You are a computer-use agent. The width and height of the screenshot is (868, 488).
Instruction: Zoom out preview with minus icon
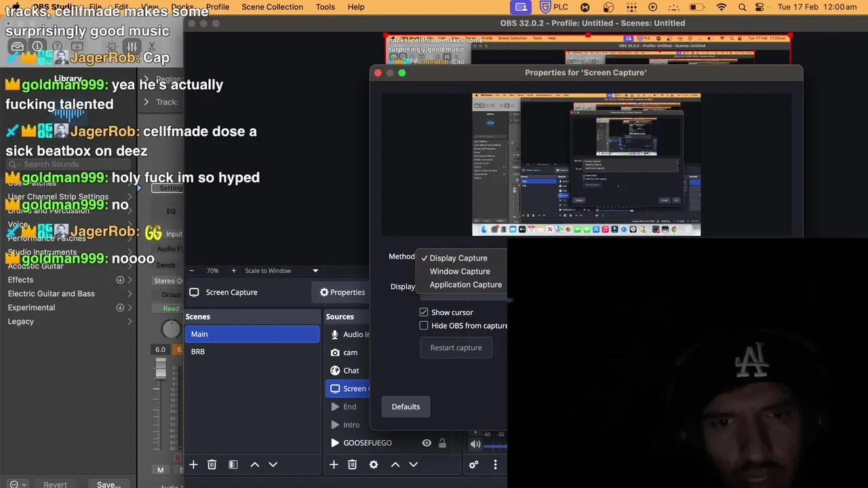click(x=191, y=270)
